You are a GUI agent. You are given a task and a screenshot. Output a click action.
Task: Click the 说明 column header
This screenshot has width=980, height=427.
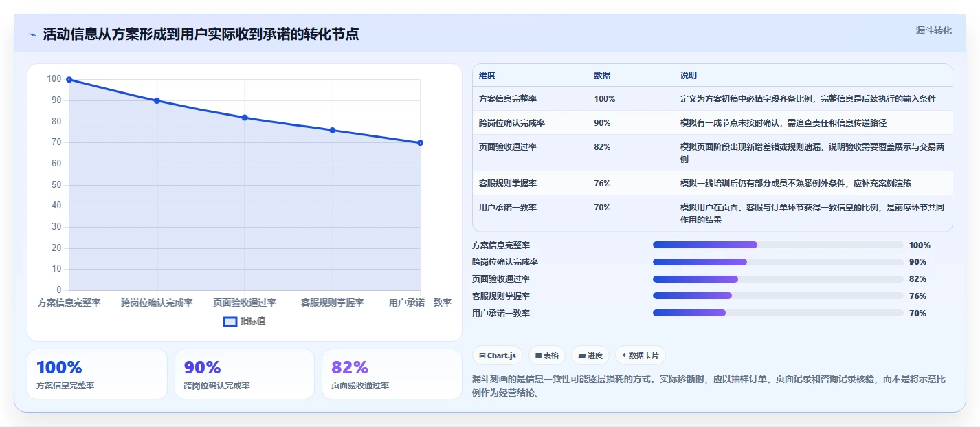[689, 76]
